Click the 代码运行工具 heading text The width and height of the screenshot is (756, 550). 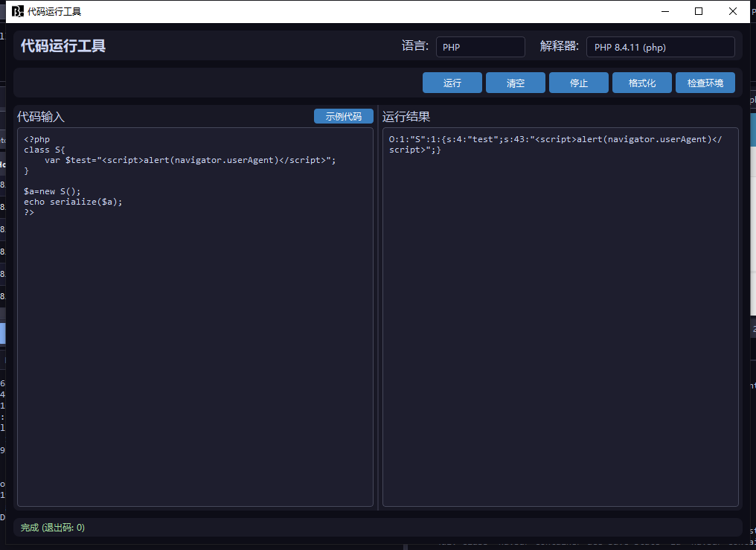point(63,46)
